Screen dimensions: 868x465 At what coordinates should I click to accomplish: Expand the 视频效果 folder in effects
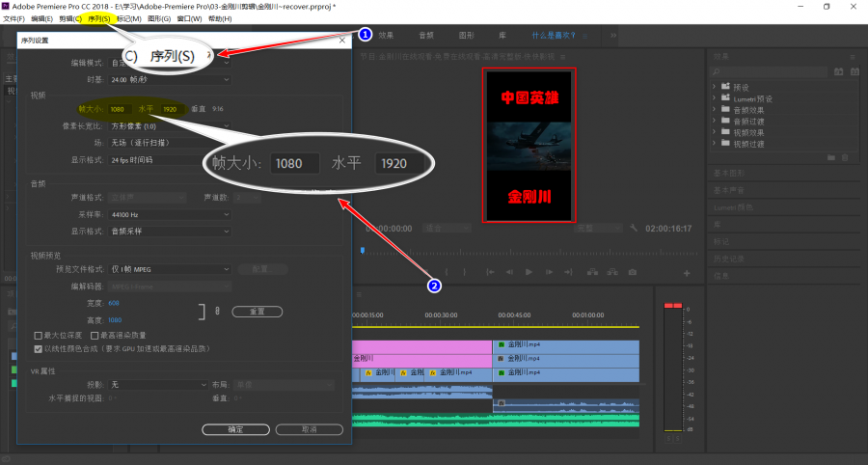tap(714, 132)
